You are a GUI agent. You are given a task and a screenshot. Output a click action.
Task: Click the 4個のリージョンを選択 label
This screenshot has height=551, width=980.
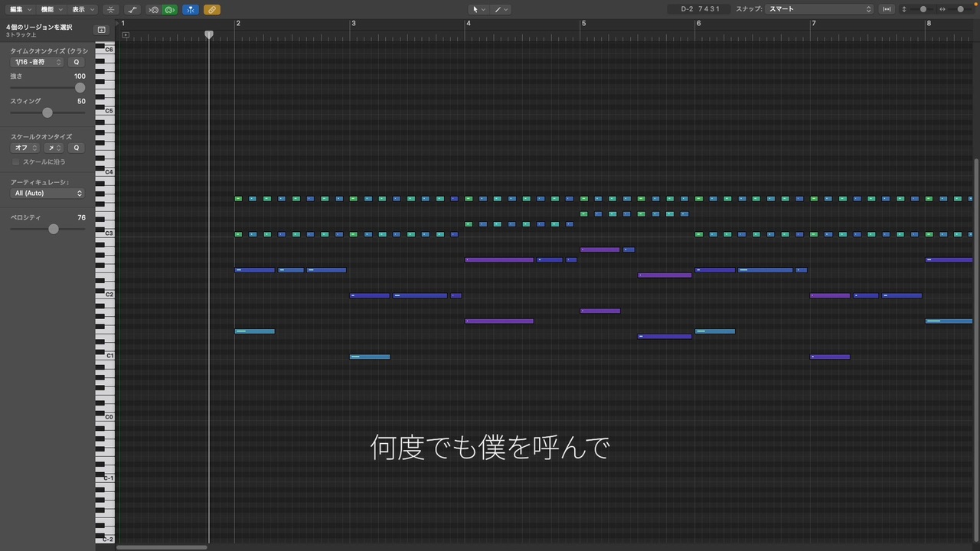click(39, 27)
